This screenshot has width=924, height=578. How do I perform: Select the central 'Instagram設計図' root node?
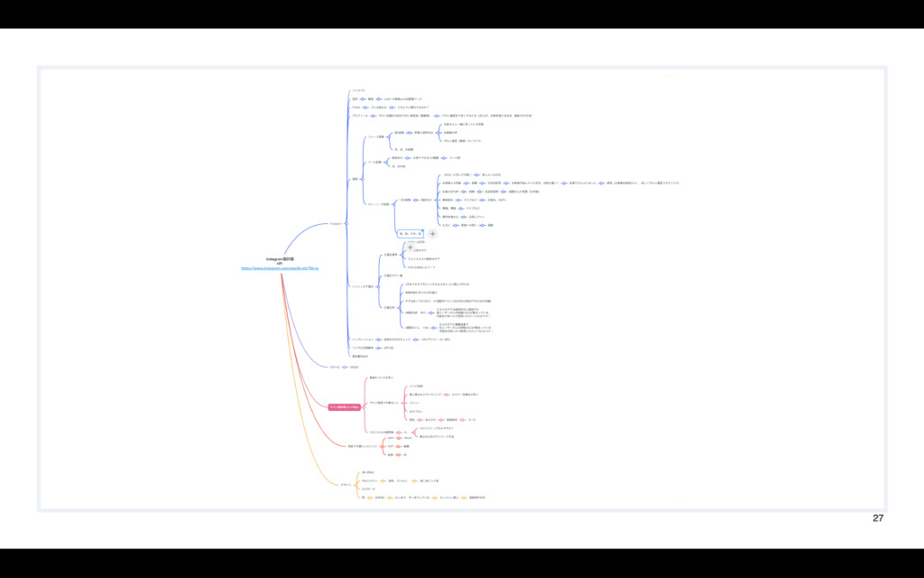280,258
